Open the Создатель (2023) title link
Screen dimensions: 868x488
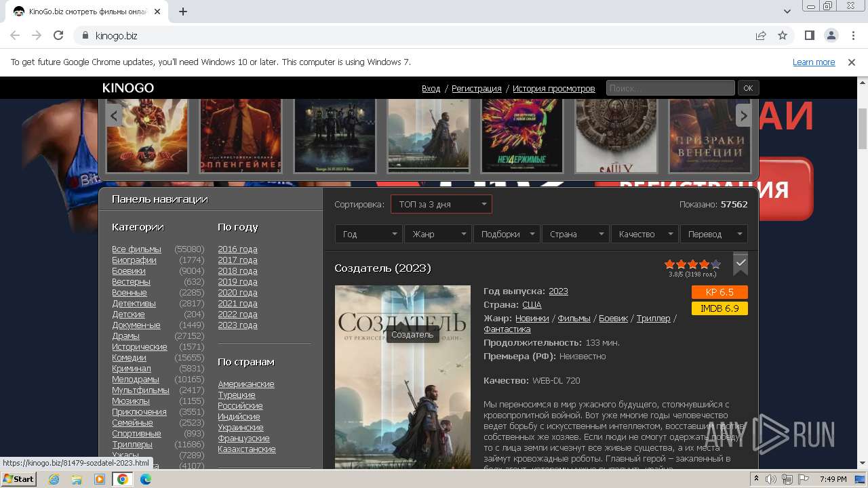point(382,268)
